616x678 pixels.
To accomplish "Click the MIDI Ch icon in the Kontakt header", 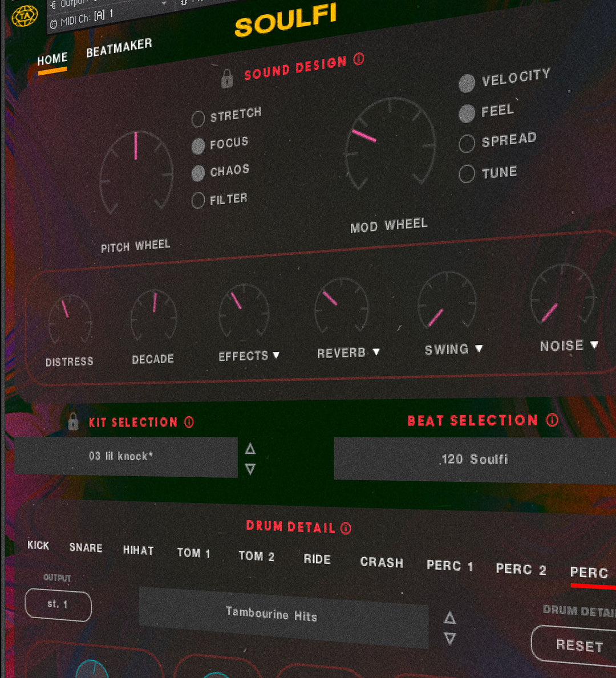I will (53, 25).
